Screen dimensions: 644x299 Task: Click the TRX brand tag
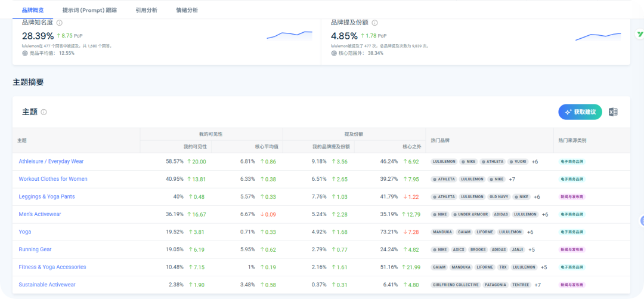point(503,267)
